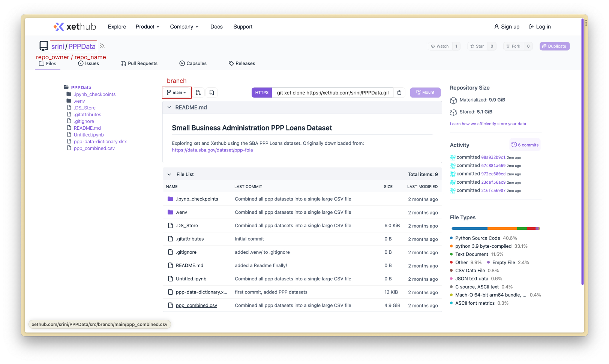The height and width of the screenshot is (364, 609).
Task: Collapse the README.md section
Action: pyautogui.click(x=169, y=107)
